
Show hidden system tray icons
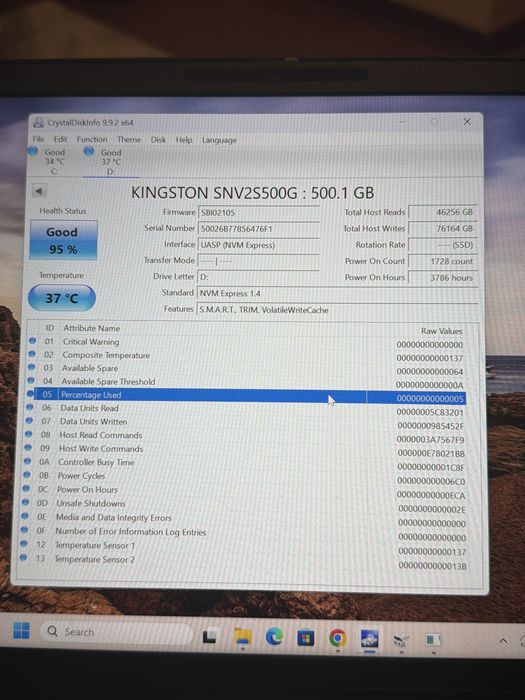point(503,641)
